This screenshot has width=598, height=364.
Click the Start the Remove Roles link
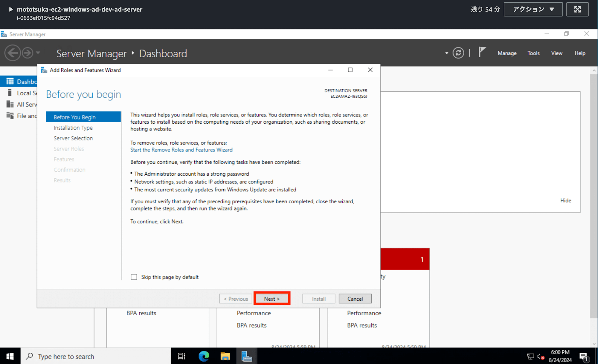tap(181, 149)
